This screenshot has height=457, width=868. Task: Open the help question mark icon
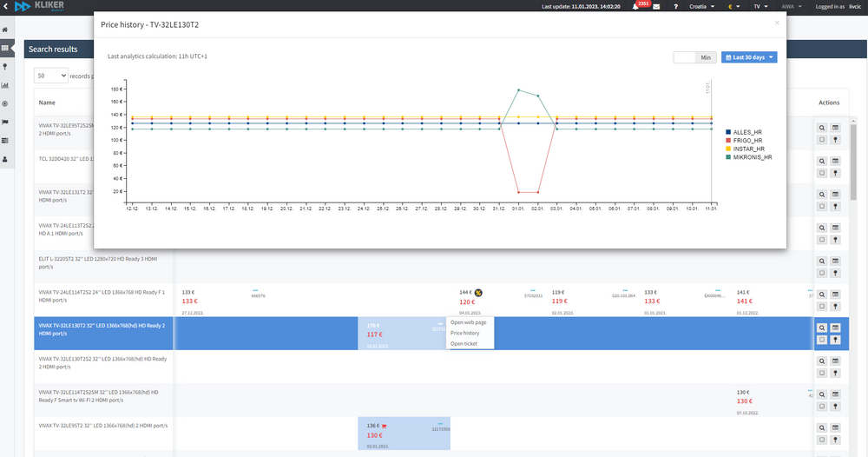(x=676, y=7)
